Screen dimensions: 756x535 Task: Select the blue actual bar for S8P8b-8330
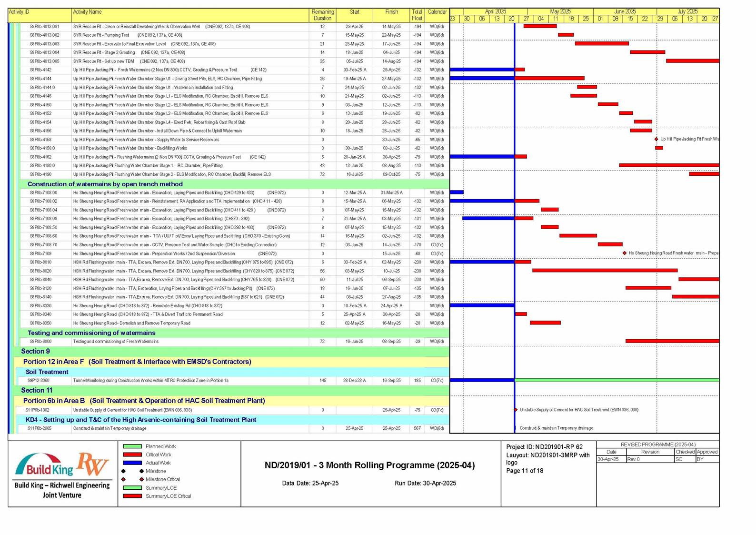(x=482, y=305)
